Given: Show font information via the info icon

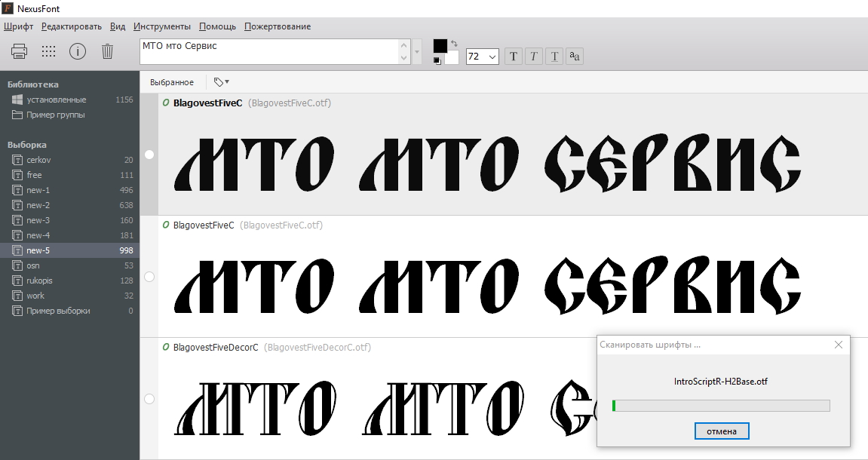Looking at the screenshot, I should click(78, 51).
